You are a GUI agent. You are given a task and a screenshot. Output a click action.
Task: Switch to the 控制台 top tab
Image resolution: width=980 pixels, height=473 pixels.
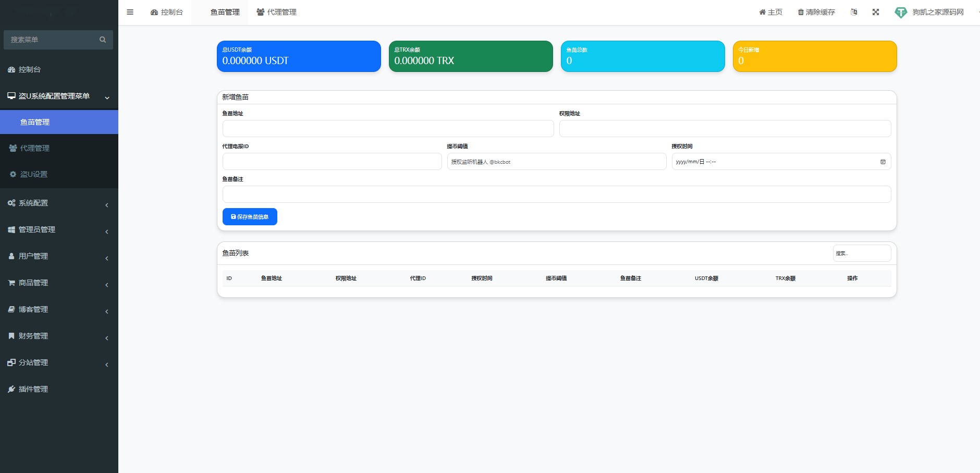click(x=167, y=12)
